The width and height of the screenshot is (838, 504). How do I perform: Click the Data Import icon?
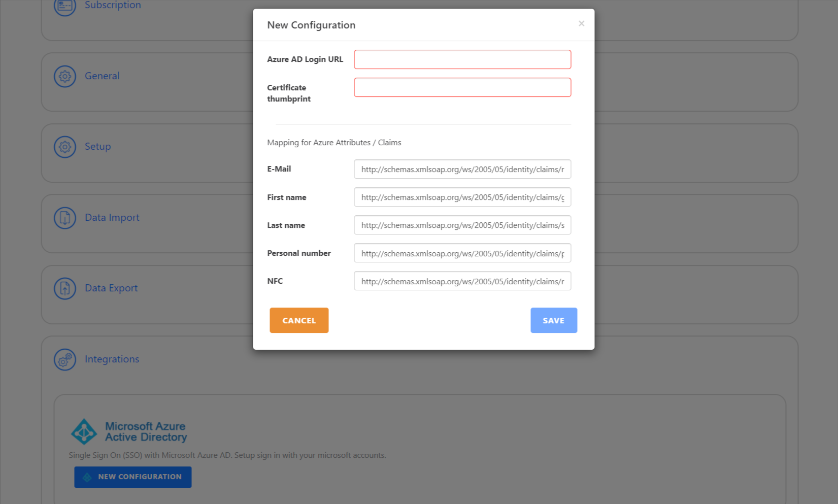[x=65, y=218]
